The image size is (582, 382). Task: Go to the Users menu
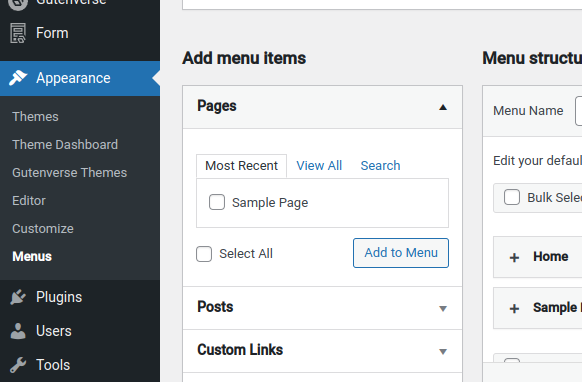(80, 331)
